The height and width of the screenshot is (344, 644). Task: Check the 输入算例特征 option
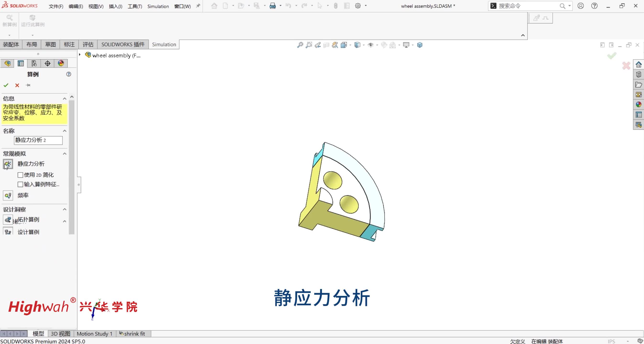(x=20, y=184)
